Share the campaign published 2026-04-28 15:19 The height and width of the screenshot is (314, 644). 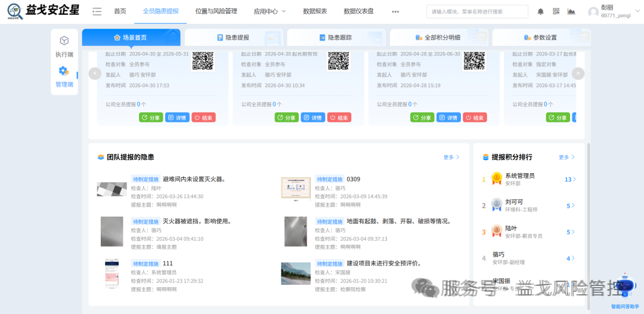click(x=422, y=118)
